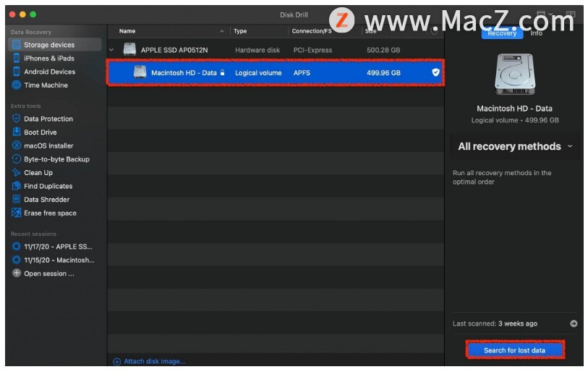Sort by Connection/FS column header

click(x=312, y=31)
